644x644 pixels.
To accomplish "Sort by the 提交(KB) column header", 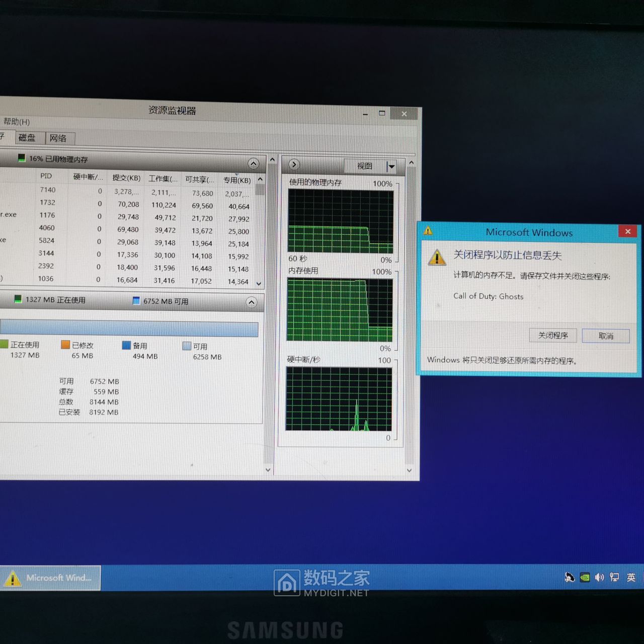I will pos(126,178).
